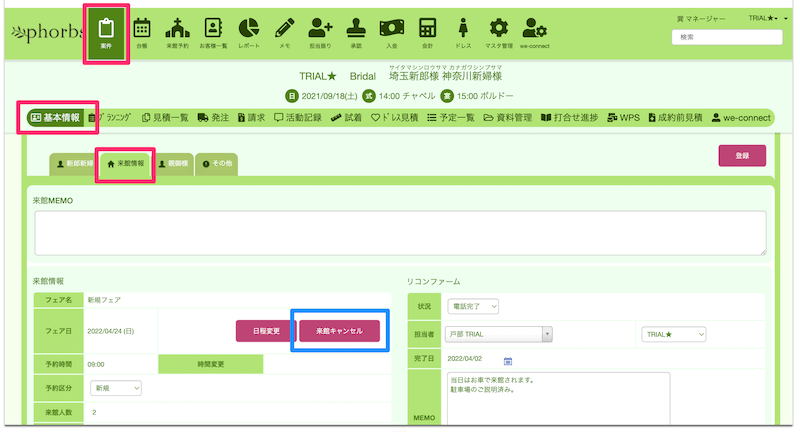
Task: Open the レポート pie chart icon
Action: [249, 33]
